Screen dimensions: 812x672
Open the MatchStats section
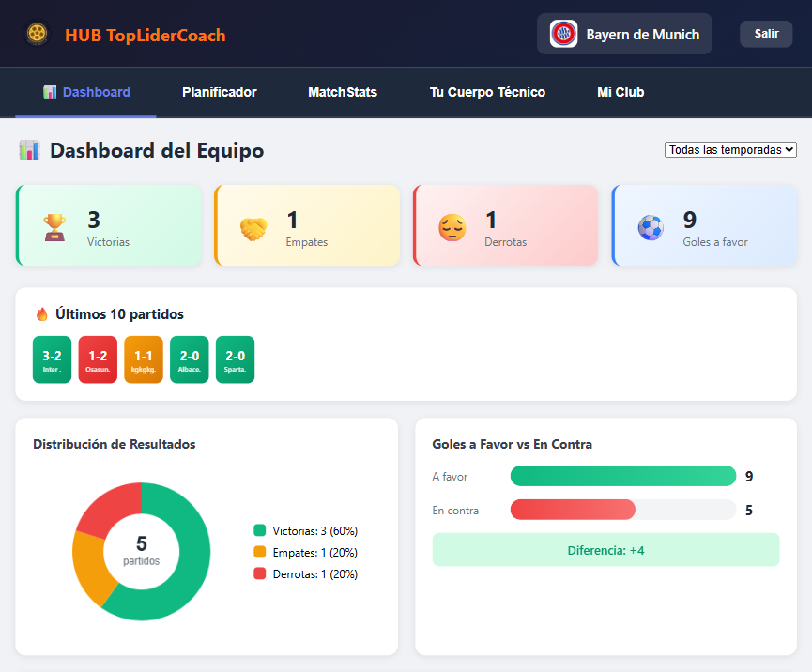coord(343,92)
